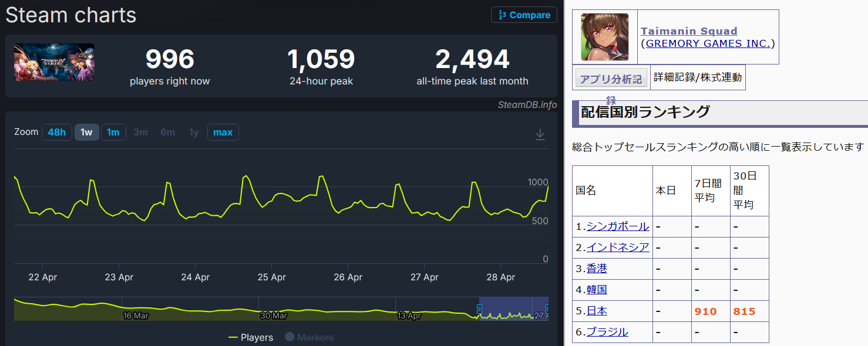
Task: Click the right navigator range handle
Action: pos(547,309)
